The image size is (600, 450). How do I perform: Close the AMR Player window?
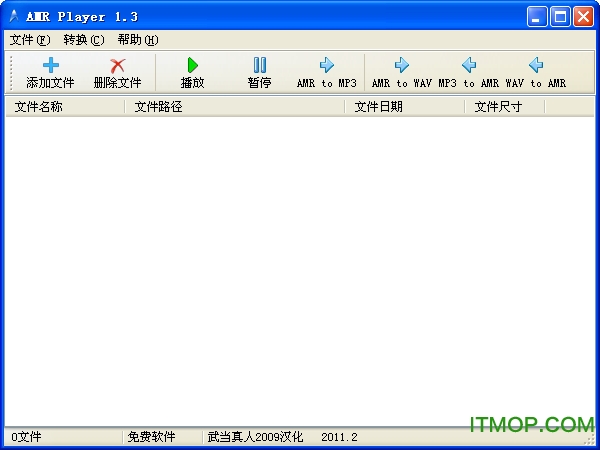[583, 16]
